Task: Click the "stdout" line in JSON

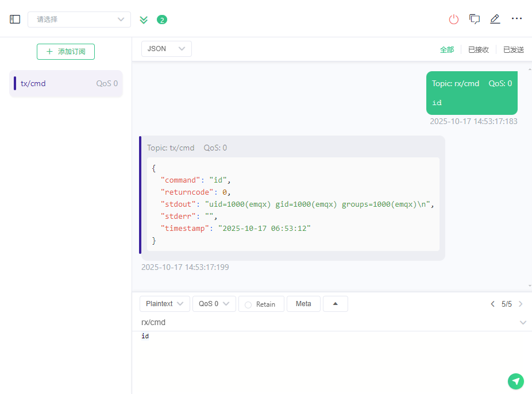Action: (297, 204)
